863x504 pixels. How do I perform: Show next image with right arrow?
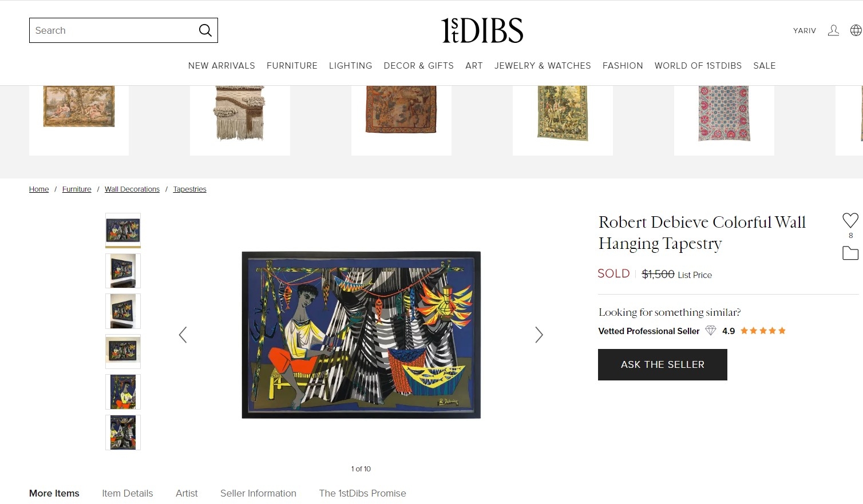539,335
